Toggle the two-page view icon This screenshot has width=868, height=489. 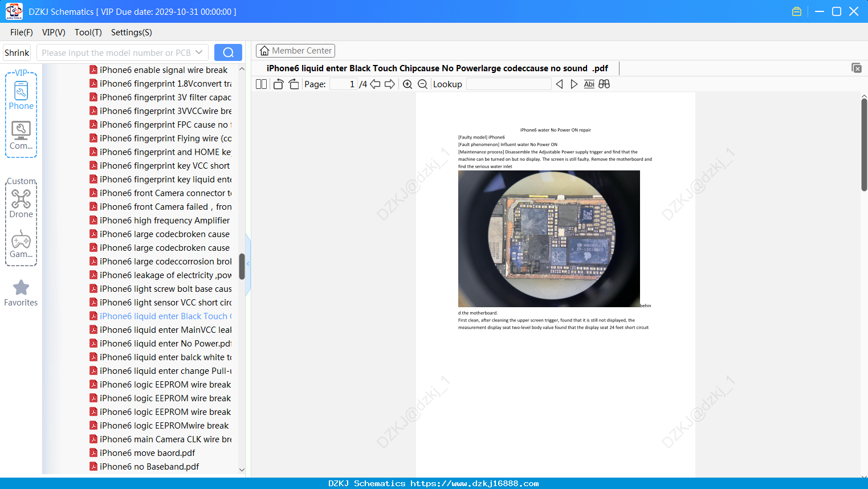click(x=261, y=84)
